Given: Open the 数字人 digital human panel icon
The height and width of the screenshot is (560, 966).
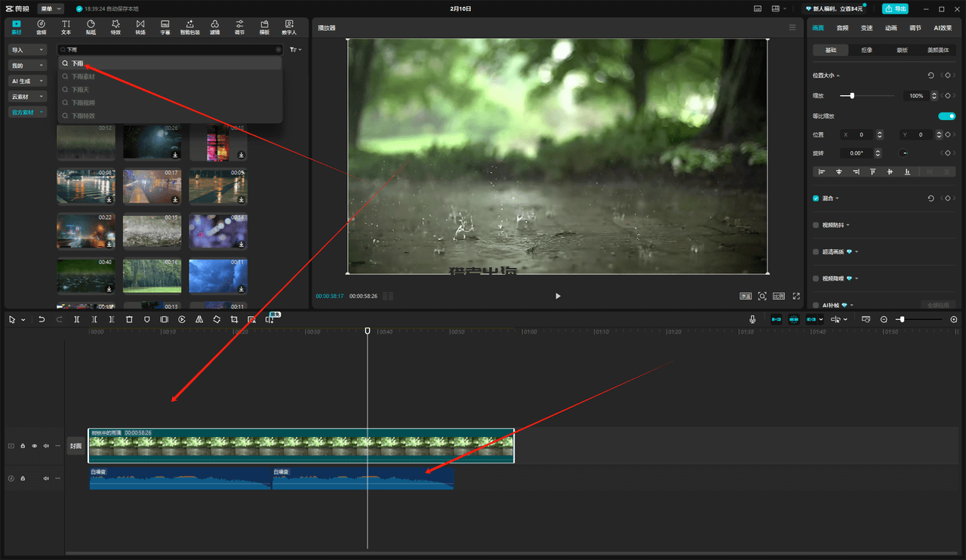Looking at the screenshot, I should pos(289,27).
